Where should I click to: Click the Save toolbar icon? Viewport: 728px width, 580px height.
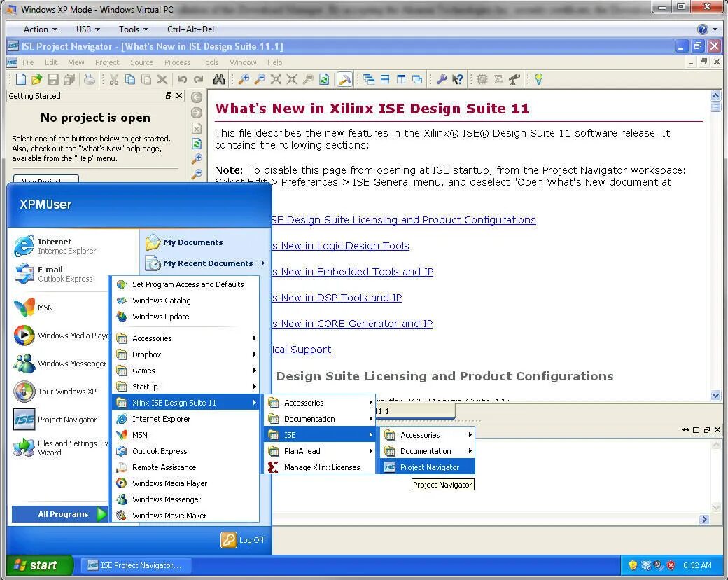pos(53,79)
